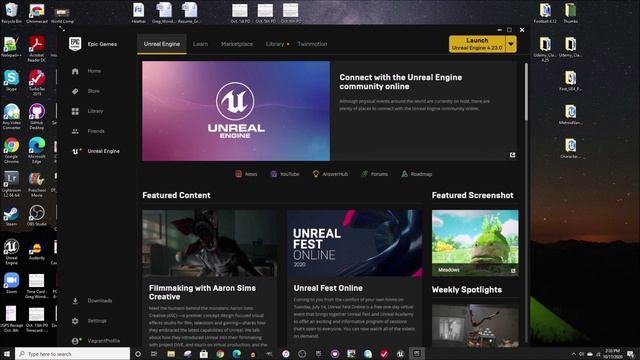Select the Zoom desktop icon
The image size is (640, 360).
[x=11, y=283]
